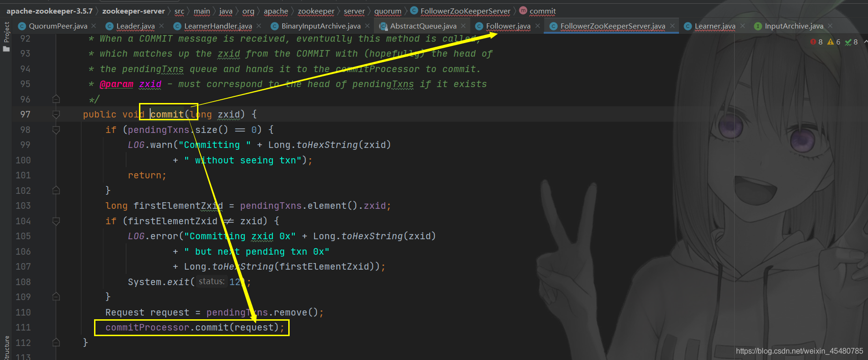
Task: Toggle the fold marker at line 102
Action: click(x=56, y=191)
